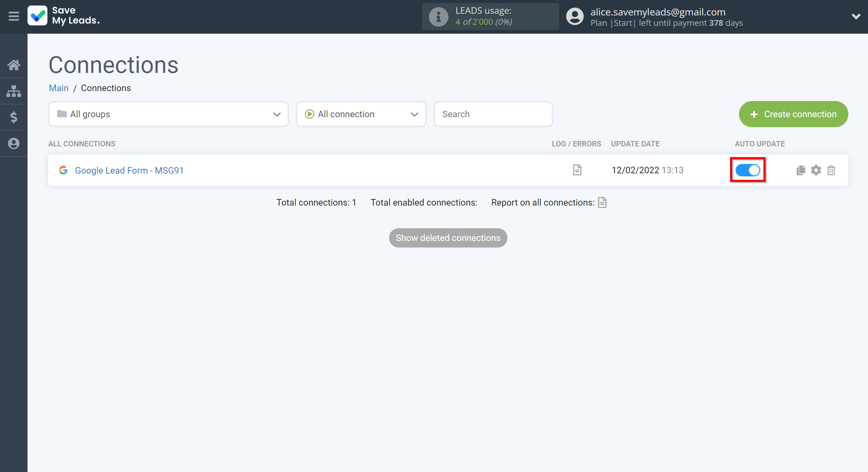Click the log/document icon for Google Lead Form

pyautogui.click(x=577, y=170)
